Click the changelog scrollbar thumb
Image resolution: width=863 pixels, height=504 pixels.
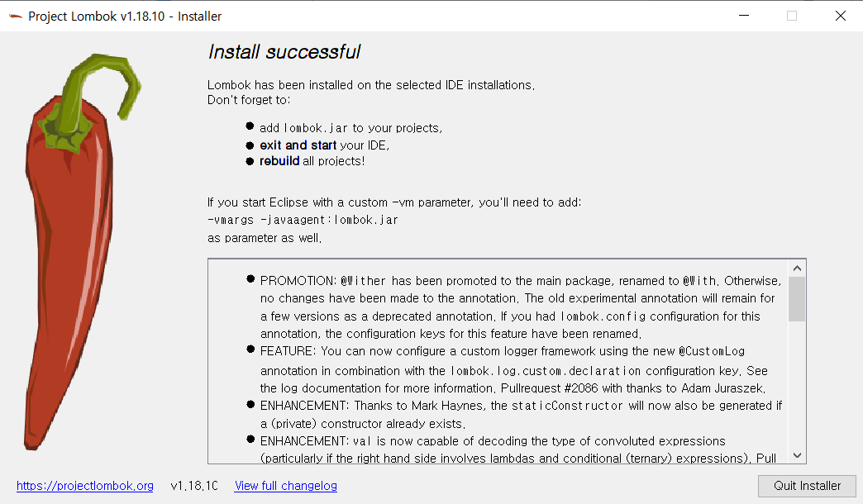point(795,299)
